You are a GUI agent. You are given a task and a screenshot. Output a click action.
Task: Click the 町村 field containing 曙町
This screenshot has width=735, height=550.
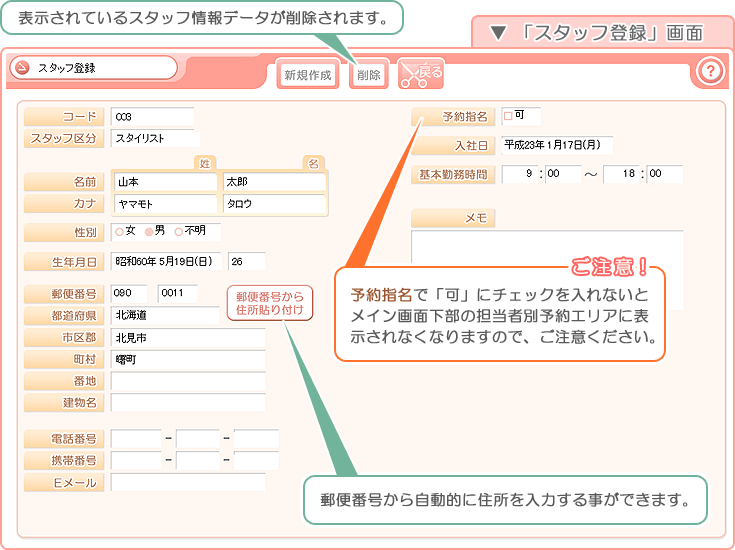point(188,359)
